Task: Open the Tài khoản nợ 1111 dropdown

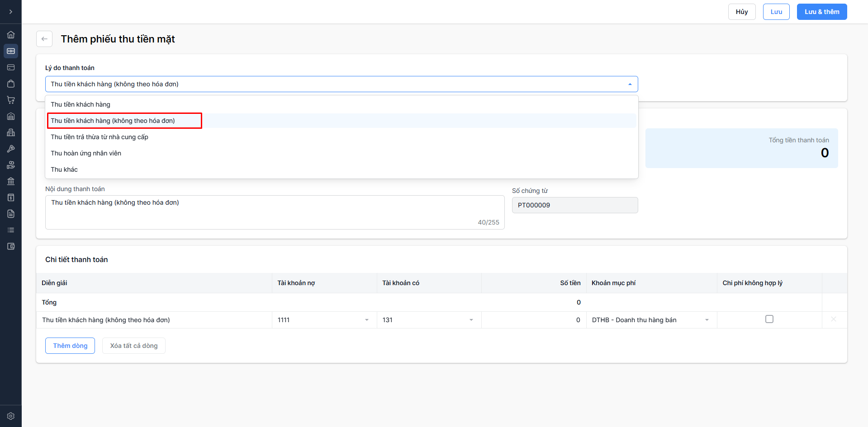Action: [x=366, y=320]
